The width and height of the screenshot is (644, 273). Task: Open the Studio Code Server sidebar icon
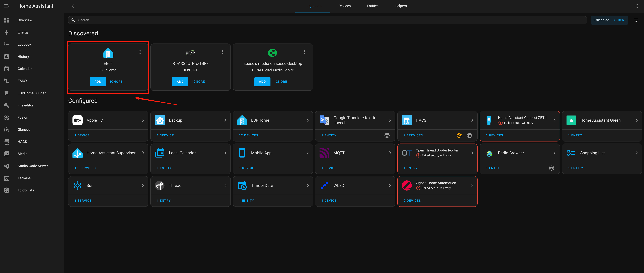6,166
